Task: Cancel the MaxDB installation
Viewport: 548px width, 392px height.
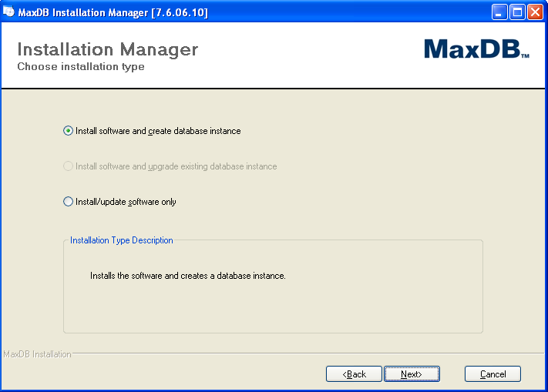Action: (493, 374)
